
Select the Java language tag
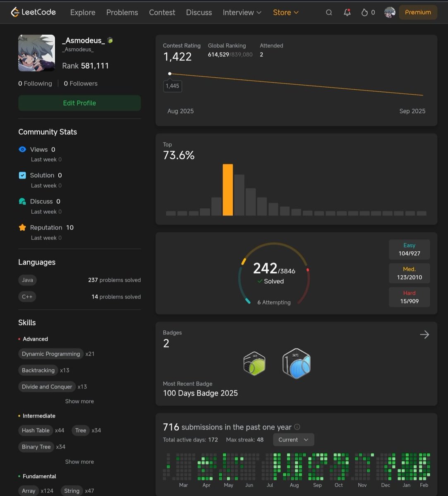(27, 280)
